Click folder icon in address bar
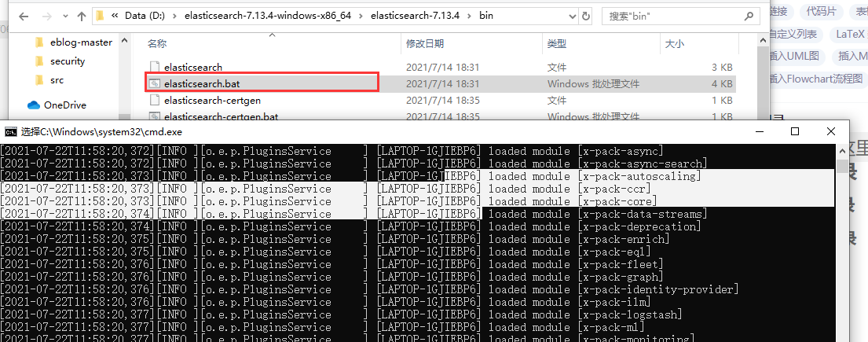The image size is (868, 342). [100, 16]
